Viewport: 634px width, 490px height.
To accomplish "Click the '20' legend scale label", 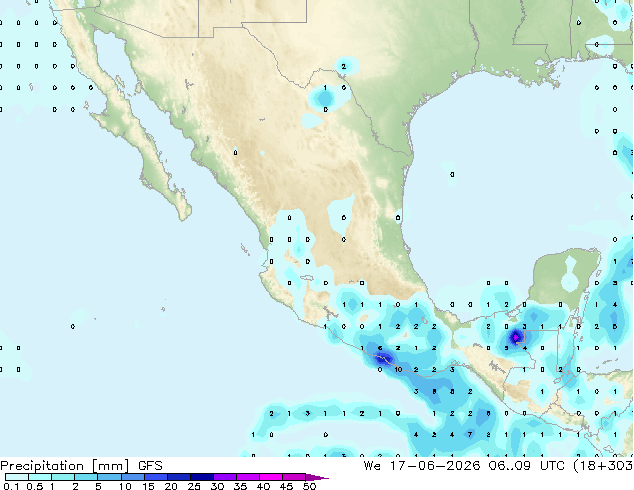I will click(x=171, y=486).
